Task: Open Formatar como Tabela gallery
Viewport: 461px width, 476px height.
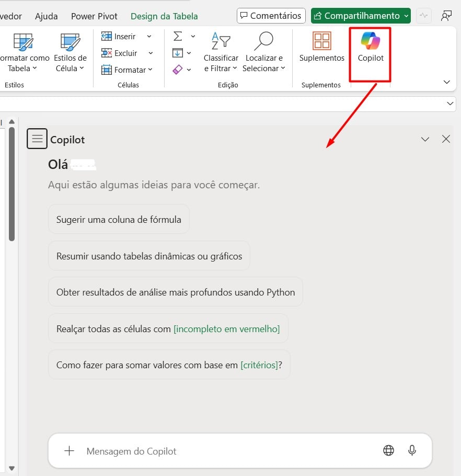Action: [24, 52]
